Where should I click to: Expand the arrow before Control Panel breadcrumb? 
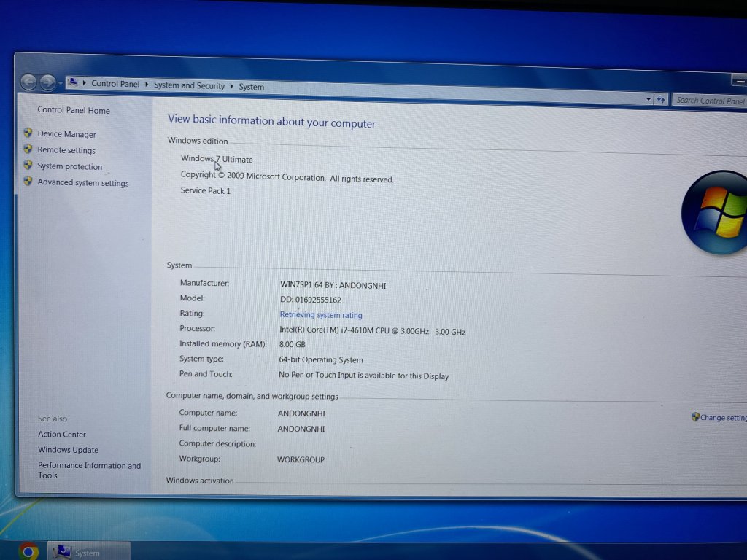pos(85,83)
